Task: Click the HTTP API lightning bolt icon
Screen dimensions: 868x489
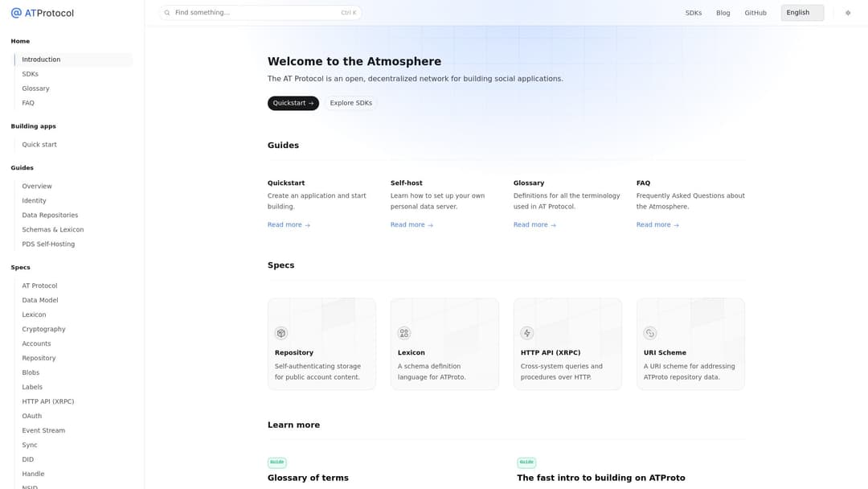Action: click(527, 333)
